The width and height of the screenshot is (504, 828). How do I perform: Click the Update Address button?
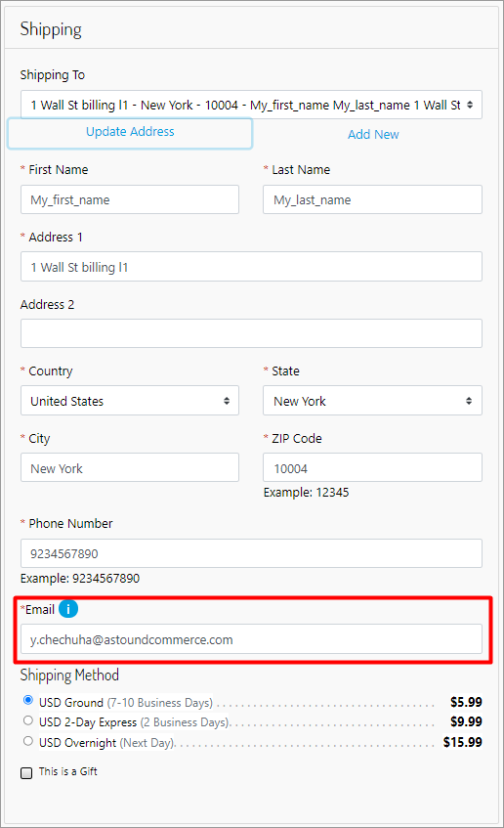(x=130, y=133)
